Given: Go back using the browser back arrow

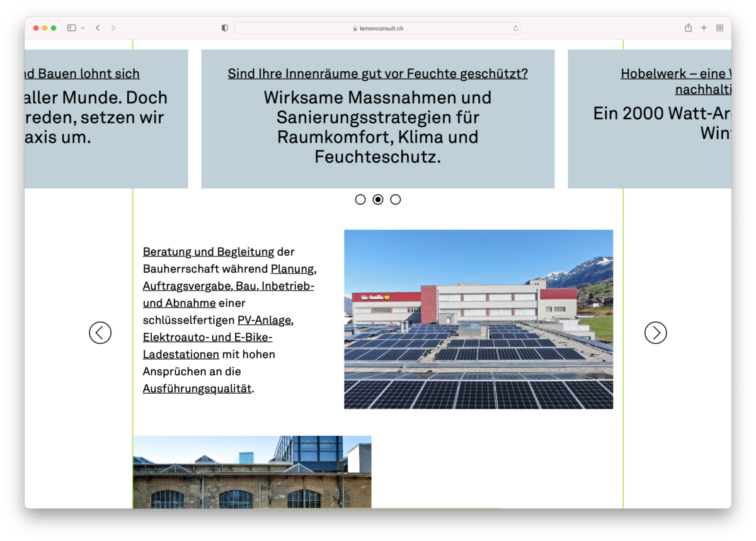Looking at the screenshot, I should click(x=98, y=28).
